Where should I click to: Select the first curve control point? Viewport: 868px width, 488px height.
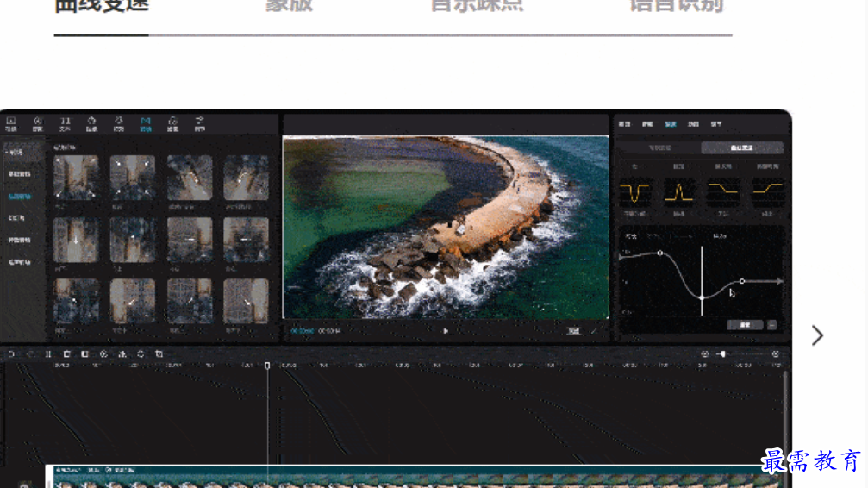(x=660, y=253)
